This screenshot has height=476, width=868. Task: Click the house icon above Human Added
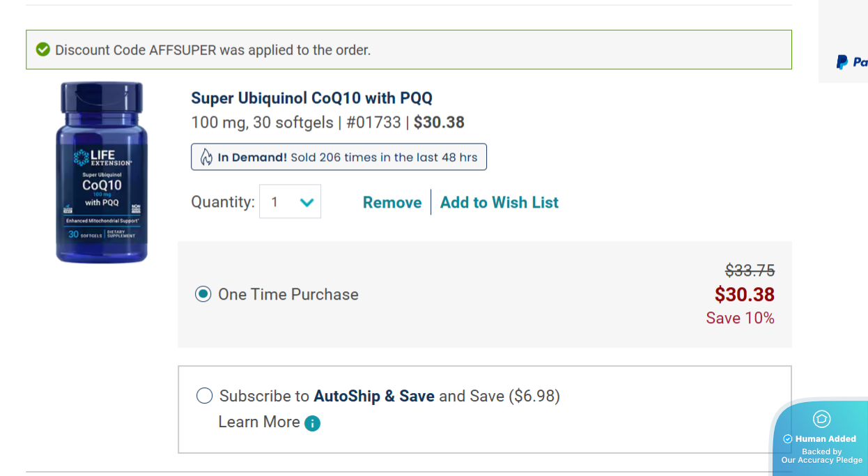click(x=821, y=419)
